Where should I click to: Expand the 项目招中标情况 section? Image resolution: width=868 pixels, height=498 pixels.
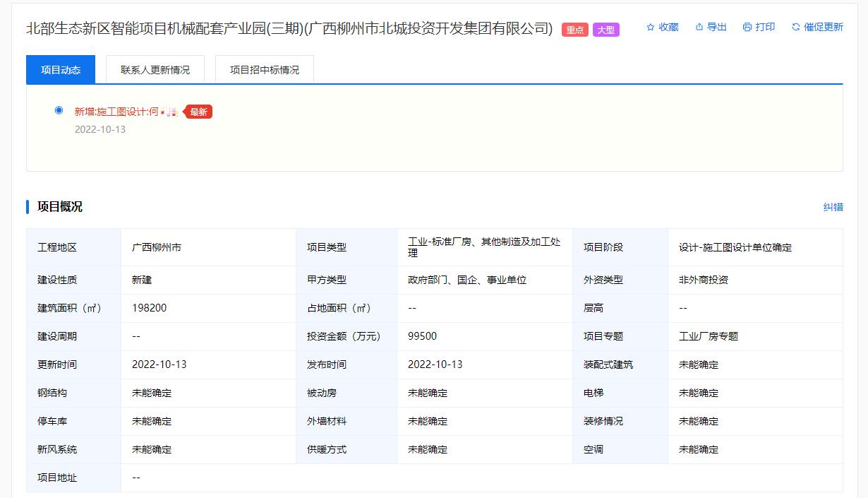264,69
